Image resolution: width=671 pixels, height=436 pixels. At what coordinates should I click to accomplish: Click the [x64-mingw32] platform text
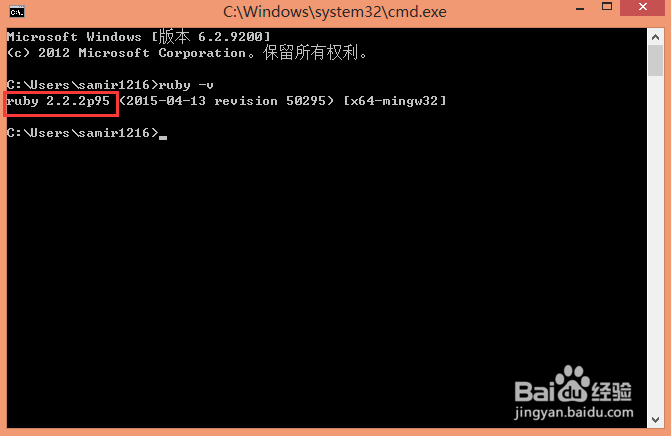pyautogui.click(x=395, y=101)
